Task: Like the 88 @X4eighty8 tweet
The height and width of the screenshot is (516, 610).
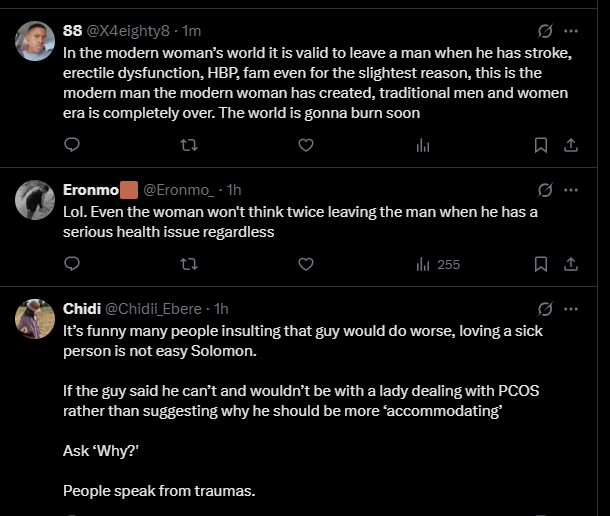Action: click(306, 145)
